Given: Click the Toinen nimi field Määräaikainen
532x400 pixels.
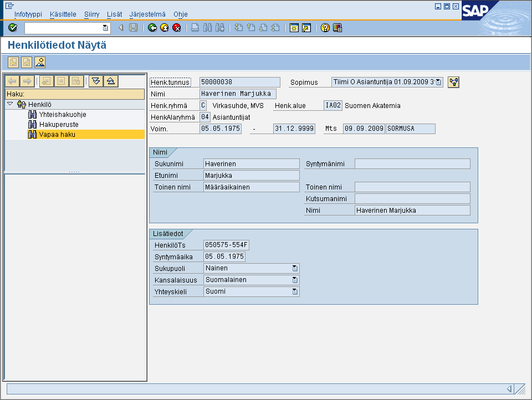Looking at the screenshot, I should (x=252, y=187).
